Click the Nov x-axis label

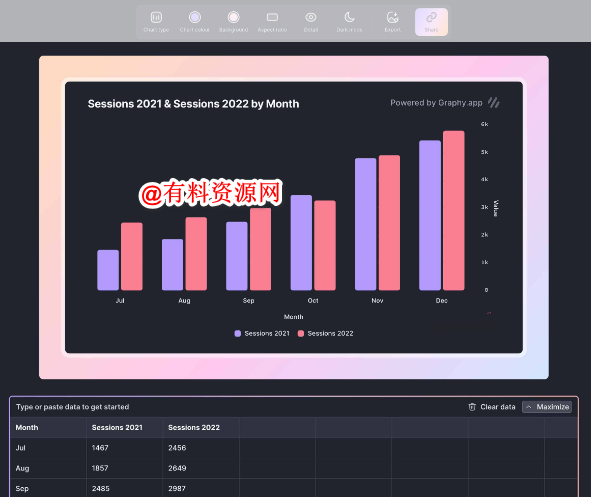pyautogui.click(x=377, y=301)
